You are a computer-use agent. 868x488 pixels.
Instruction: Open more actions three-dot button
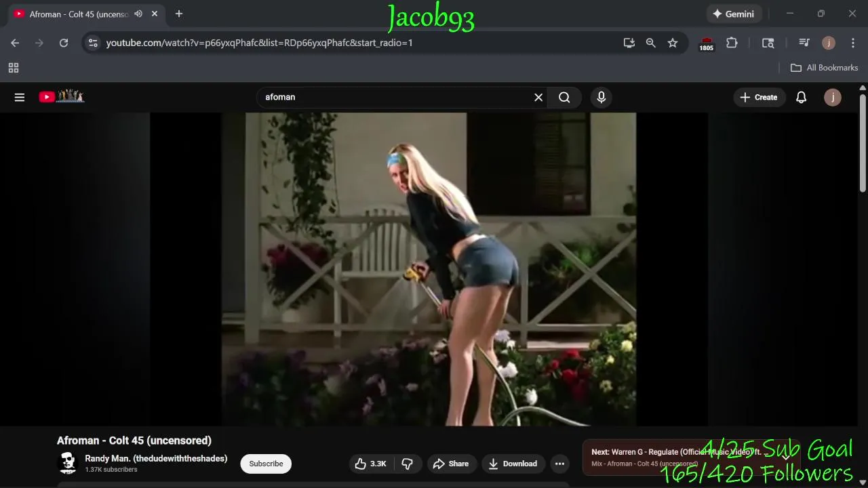[x=559, y=464]
